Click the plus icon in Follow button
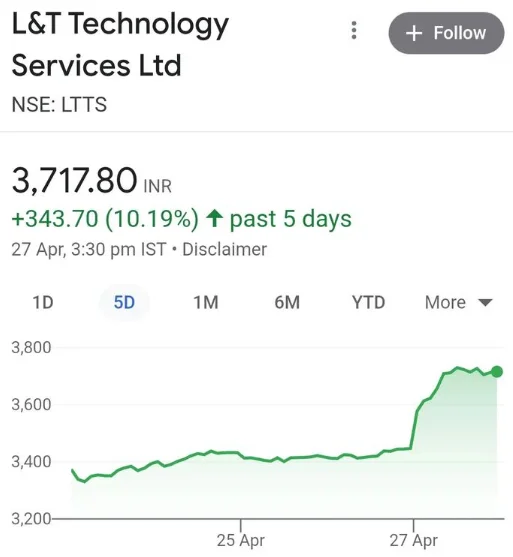Image resolution: width=513 pixels, height=557 pixels. [x=414, y=33]
